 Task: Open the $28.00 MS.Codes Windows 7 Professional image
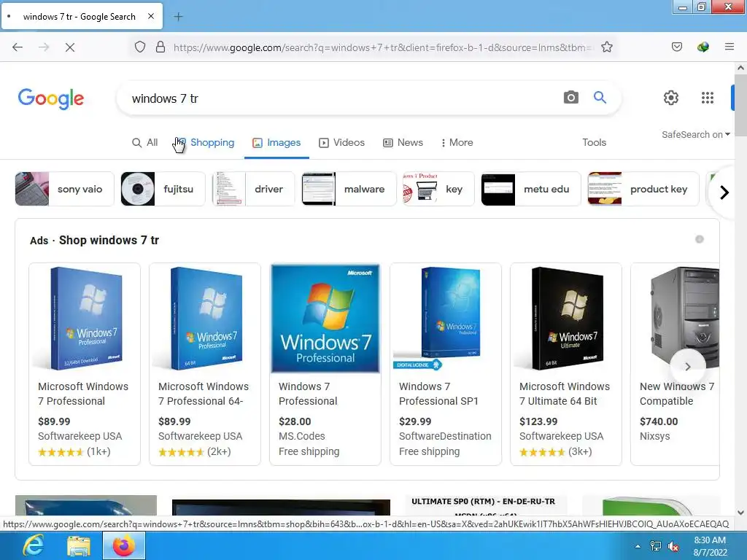[325, 319]
